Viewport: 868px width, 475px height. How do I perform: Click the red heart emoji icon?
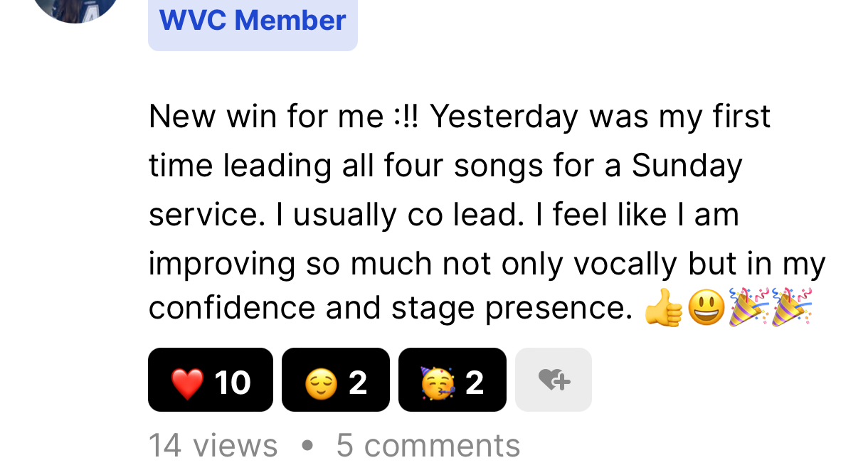coord(187,384)
